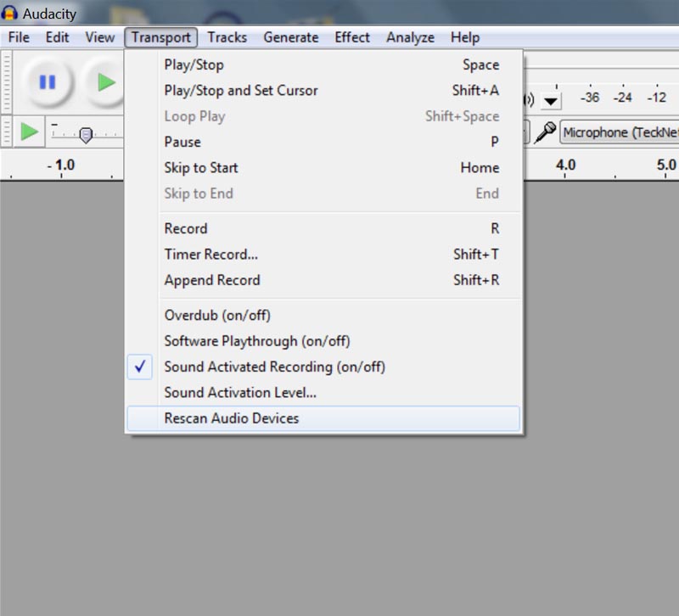Click the microphone icon beside the input device
This screenshot has height=616, width=679.
[x=547, y=132]
